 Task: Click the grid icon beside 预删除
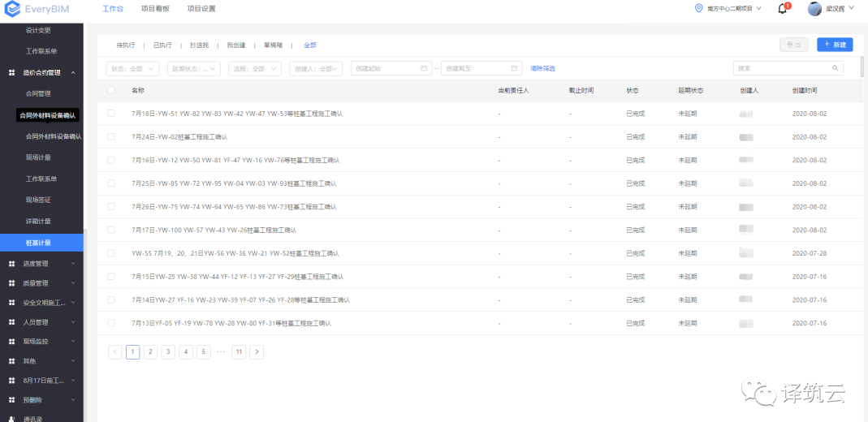coord(11,400)
